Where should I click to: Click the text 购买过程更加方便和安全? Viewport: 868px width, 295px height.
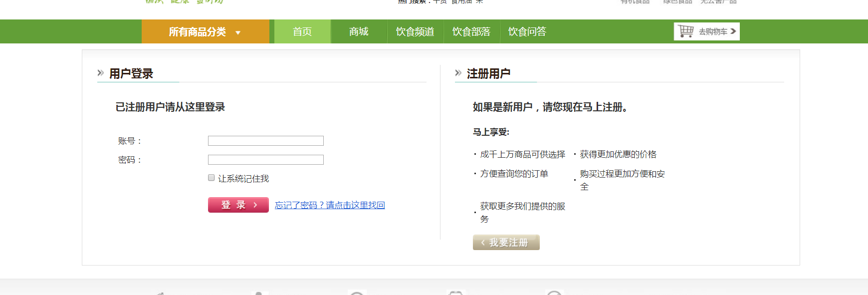623,180
